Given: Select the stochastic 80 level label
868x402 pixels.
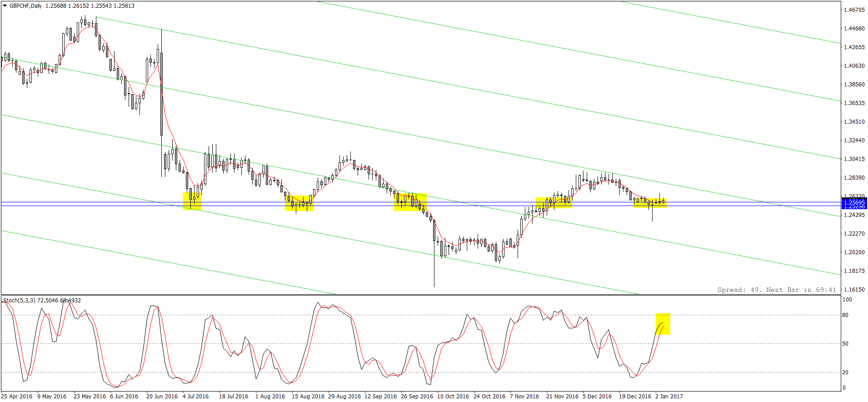Looking at the screenshot, I should tap(846, 315).
